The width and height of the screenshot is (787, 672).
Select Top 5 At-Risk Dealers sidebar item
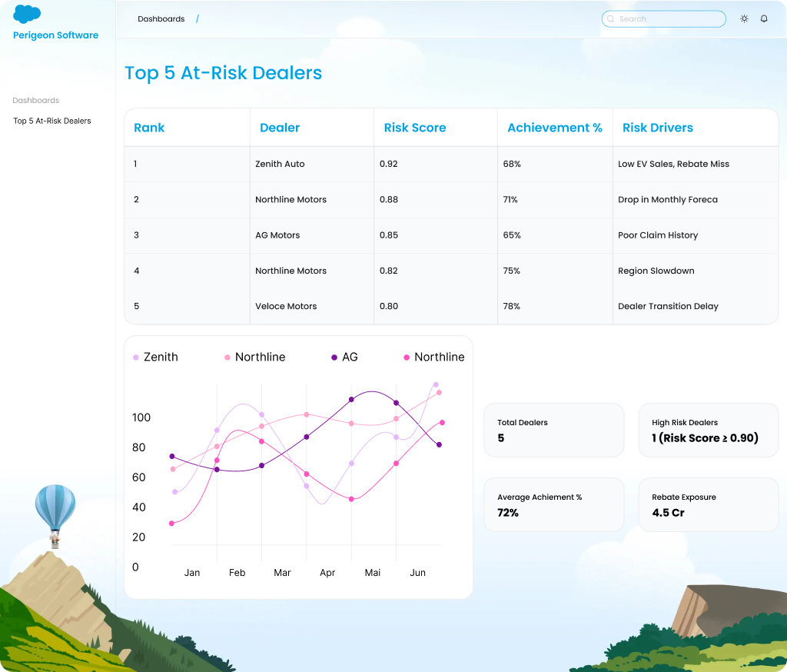(x=52, y=121)
